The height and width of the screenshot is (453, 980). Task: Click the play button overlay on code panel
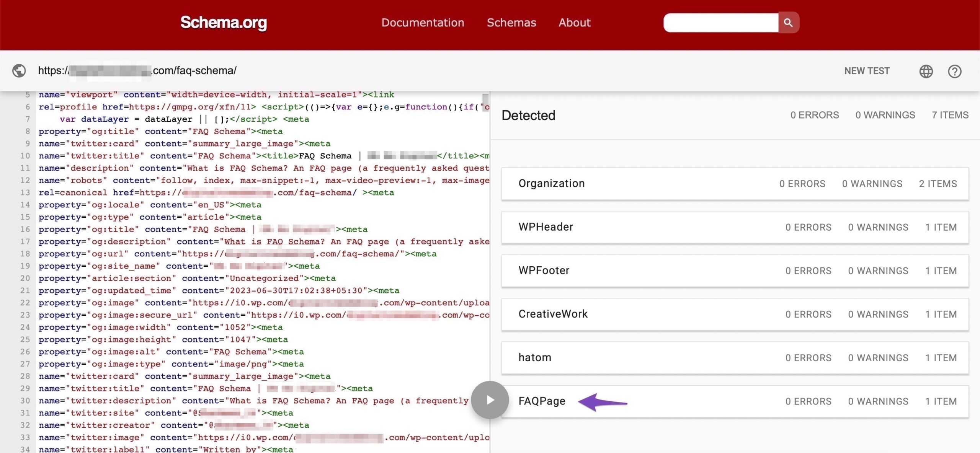490,400
